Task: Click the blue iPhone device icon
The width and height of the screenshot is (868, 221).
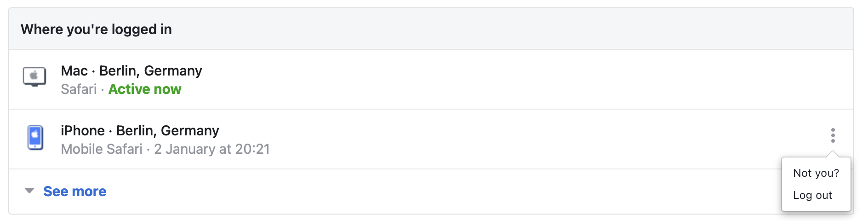Action: (x=35, y=138)
